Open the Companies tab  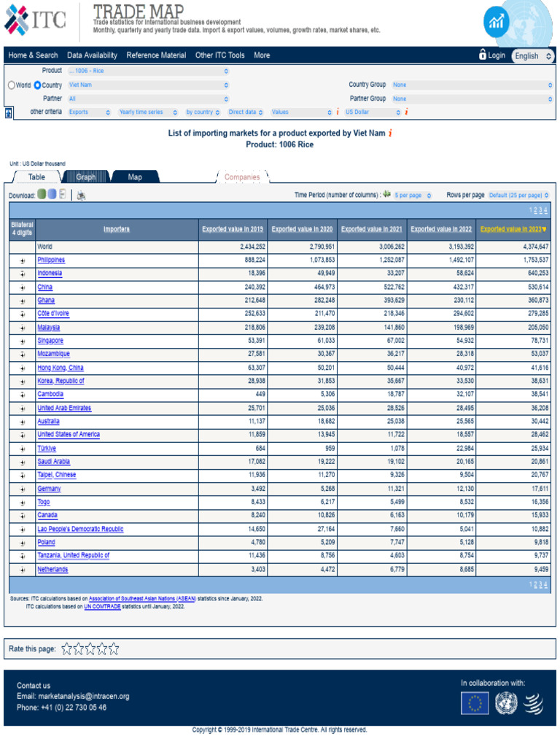[x=242, y=177]
